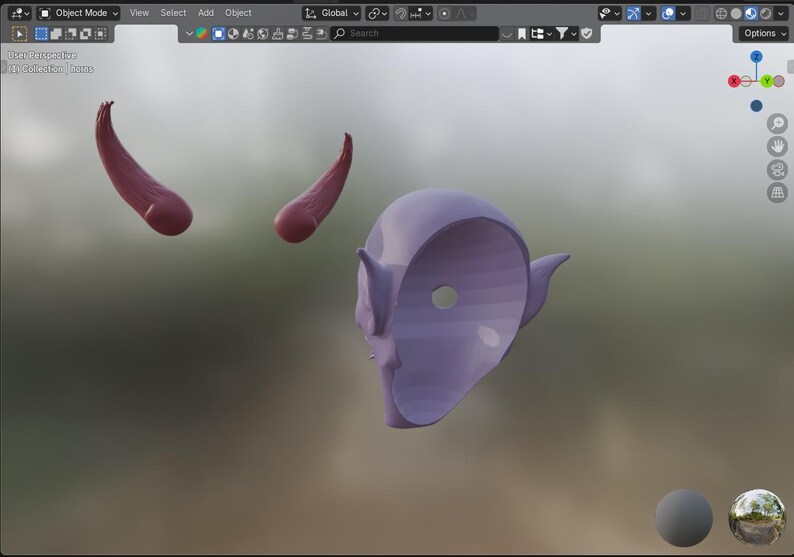Open the gizmo options dropdown arrow

point(648,13)
